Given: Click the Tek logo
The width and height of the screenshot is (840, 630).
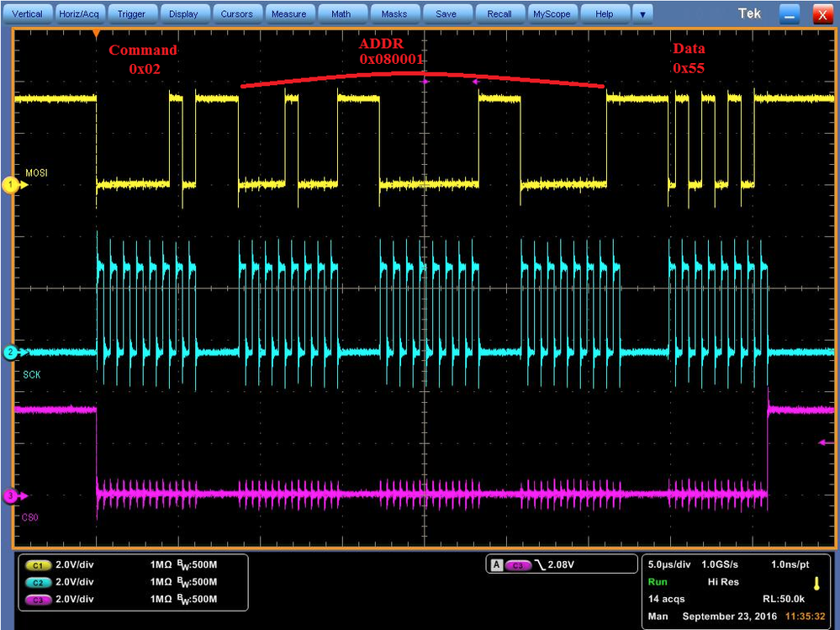Looking at the screenshot, I should point(749,14).
